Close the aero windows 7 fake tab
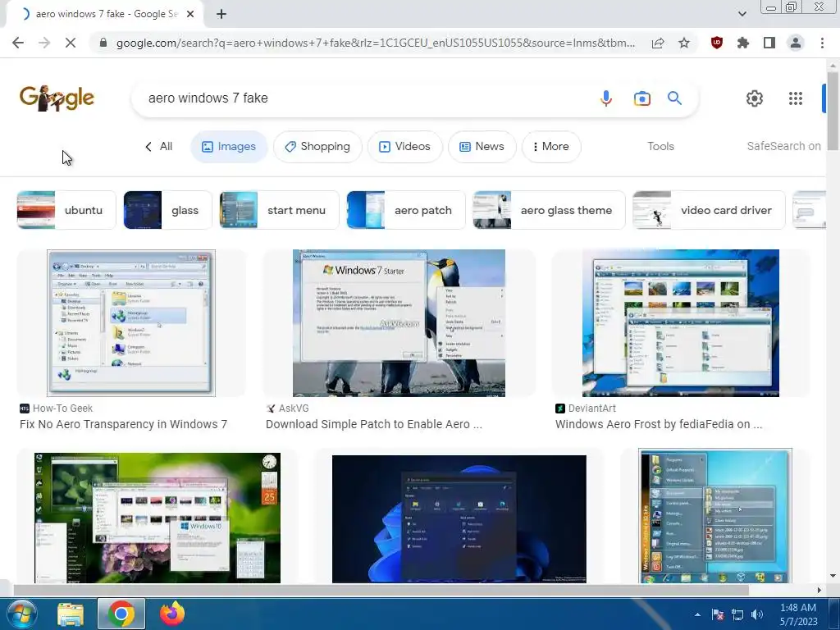The width and height of the screenshot is (840, 630). point(190,14)
